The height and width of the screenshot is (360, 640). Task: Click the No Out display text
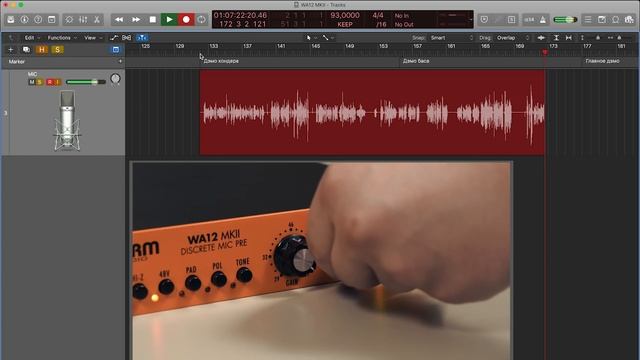pos(404,24)
